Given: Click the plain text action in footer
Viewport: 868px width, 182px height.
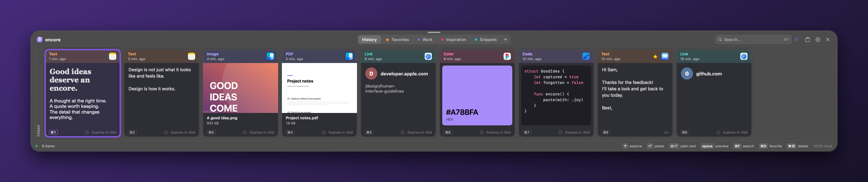Looking at the screenshot, I should (x=682, y=146).
